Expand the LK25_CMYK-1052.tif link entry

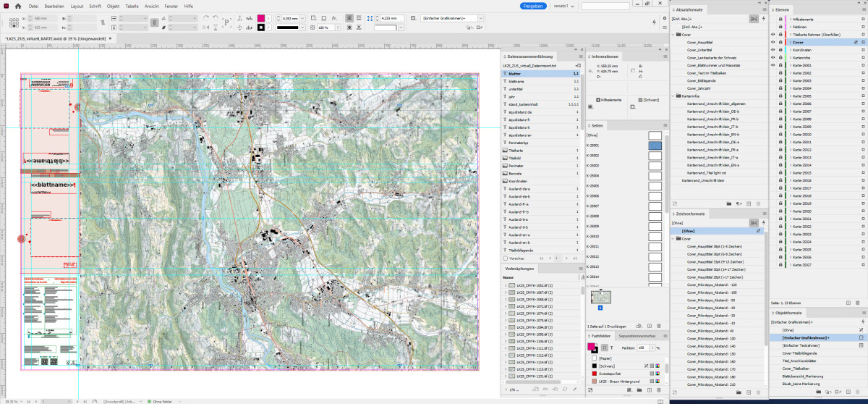pyautogui.click(x=506, y=285)
